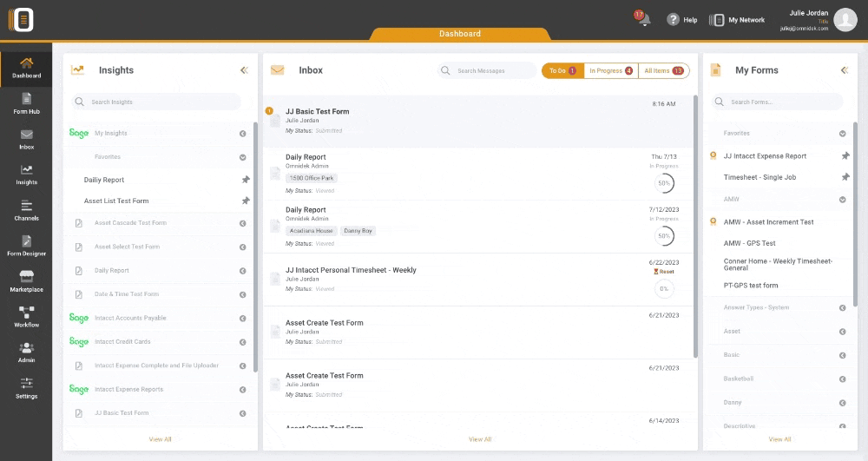868x461 pixels.
Task: Click the Help question mark icon
Action: (x=673, y=20)
